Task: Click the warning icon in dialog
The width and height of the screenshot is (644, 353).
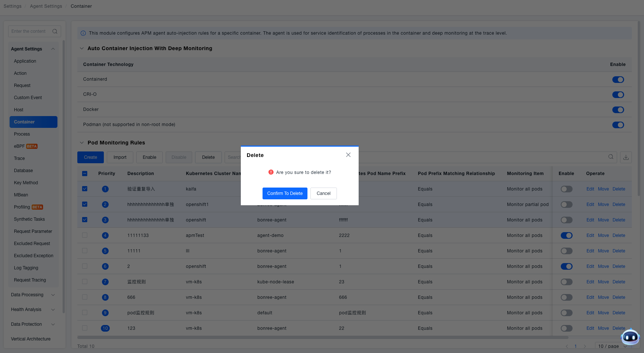Action: pyautogui.click(x=271, y=172)
